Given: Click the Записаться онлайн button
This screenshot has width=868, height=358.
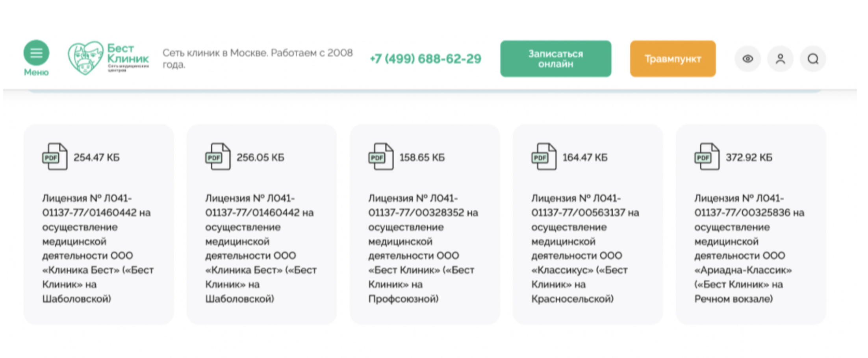Looking at the screenshot, I should click(x=556, y=59).
